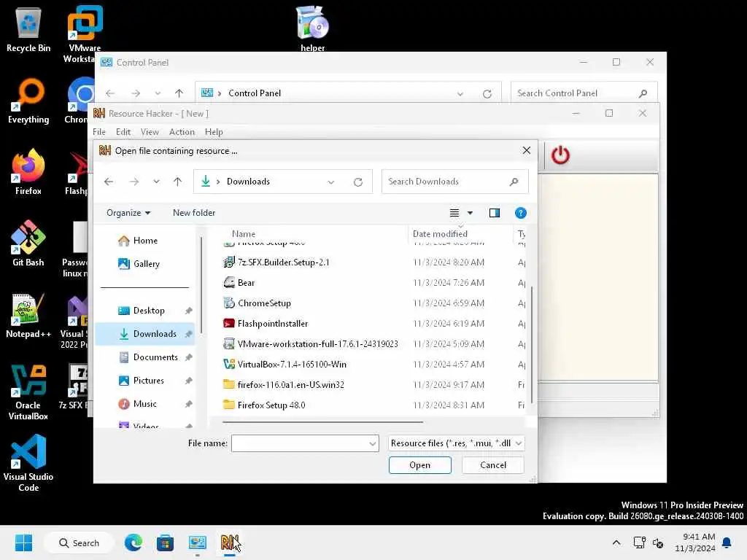747x560 pixels.
Task: Open Gallery in navigation pane
Action: (x=139, y=264)
